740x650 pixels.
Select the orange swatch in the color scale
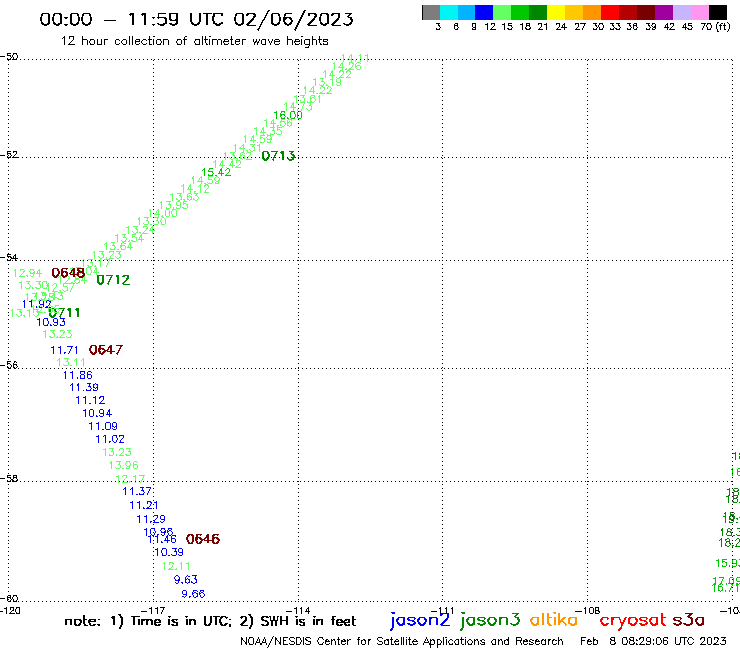pyautogui.click(x=592, y=12)
